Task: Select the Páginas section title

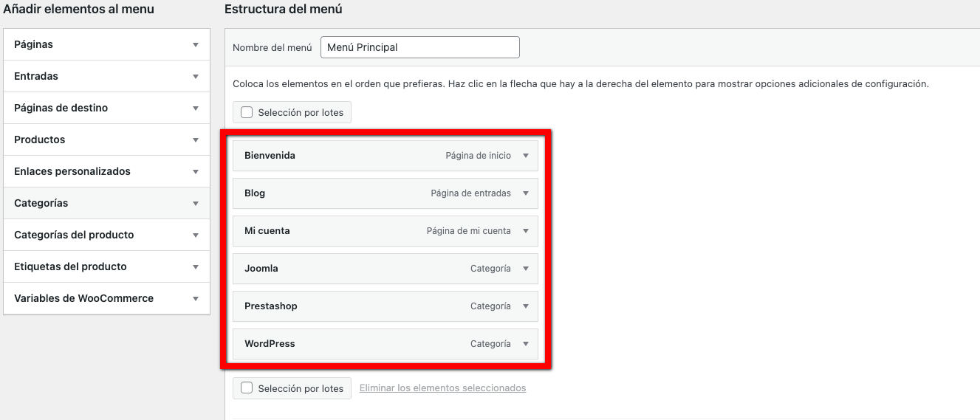Action: pyautogui.click(x=33, y=44)
